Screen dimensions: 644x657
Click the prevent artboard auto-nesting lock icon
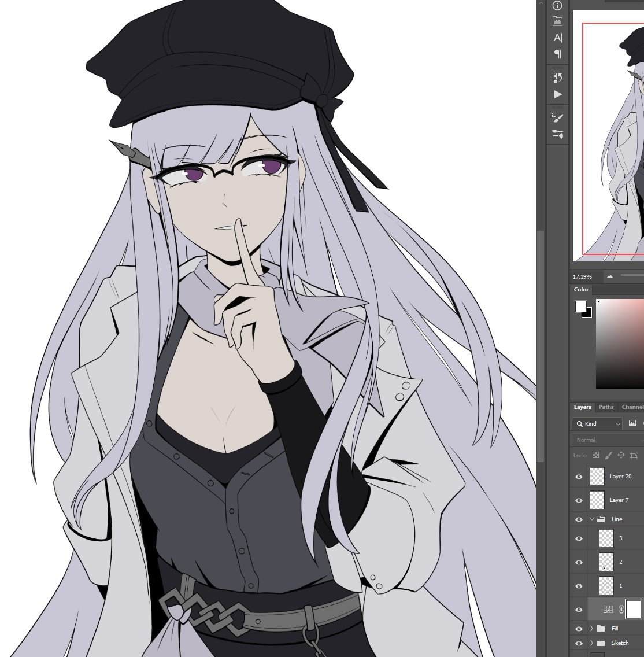(x=634, y=456)
